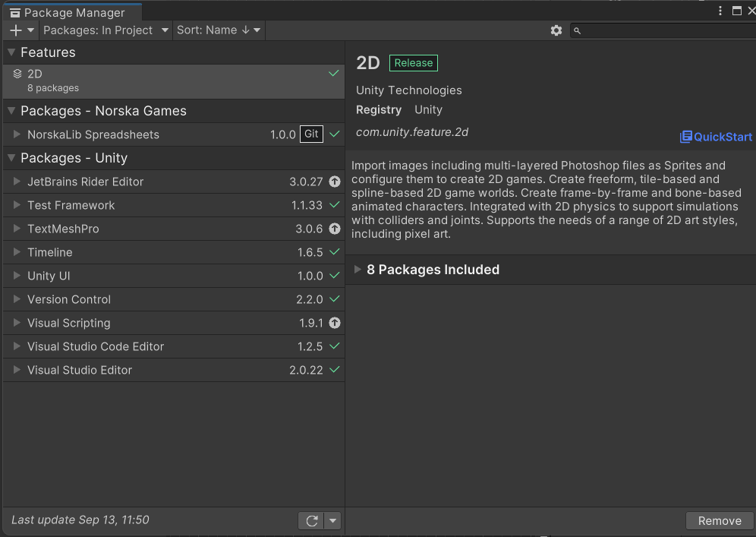Click the 2.0.22 version number
The image size is (756, 537).
point(306,370)
